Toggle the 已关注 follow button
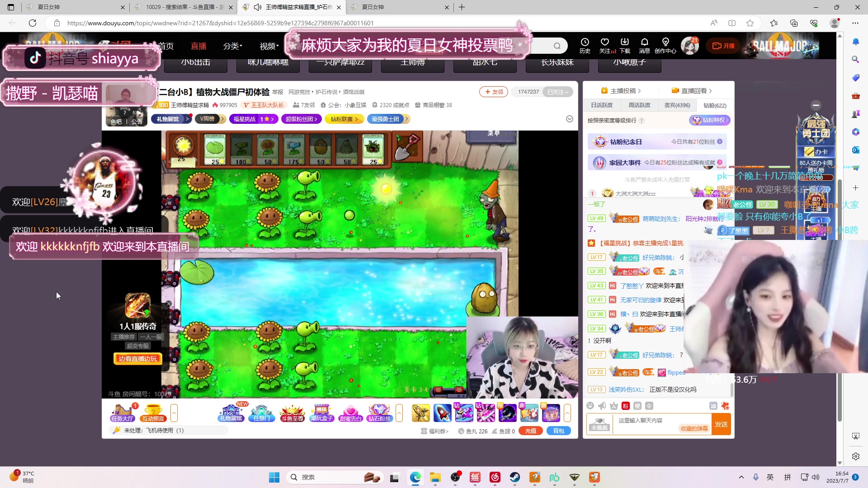Screen dimensions: 868x488 coord(557,92)
